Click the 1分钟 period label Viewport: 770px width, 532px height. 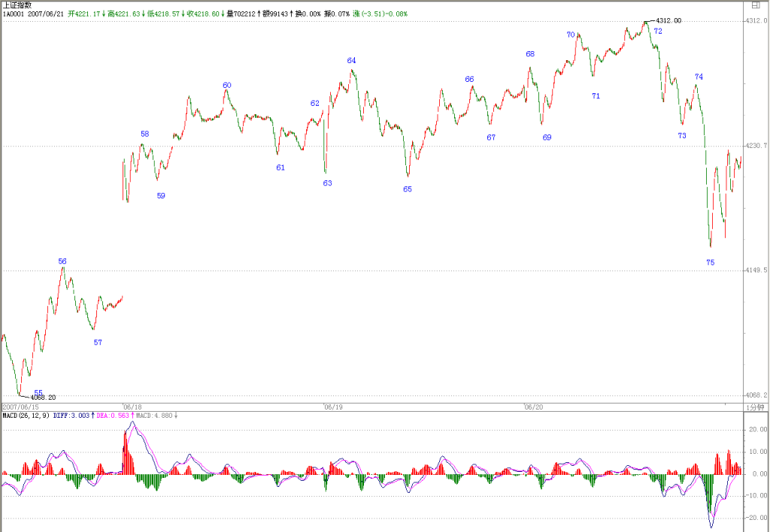click(755, 407)
